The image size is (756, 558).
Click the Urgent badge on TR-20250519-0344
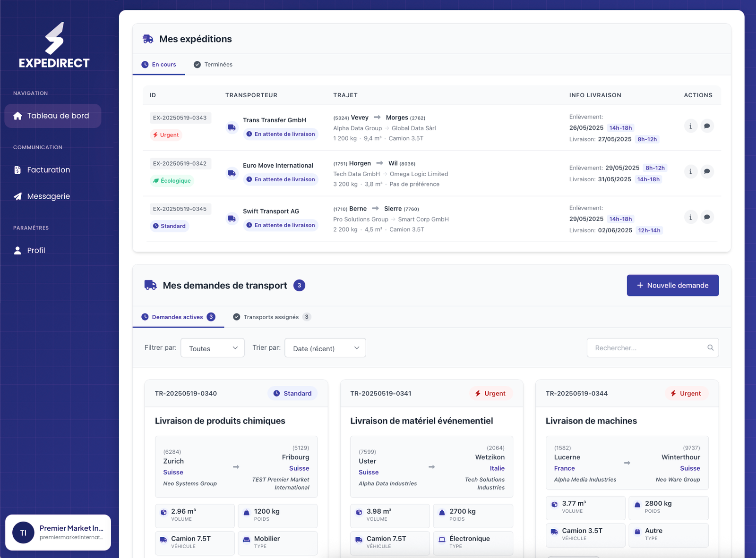click(x=687, y=394)
